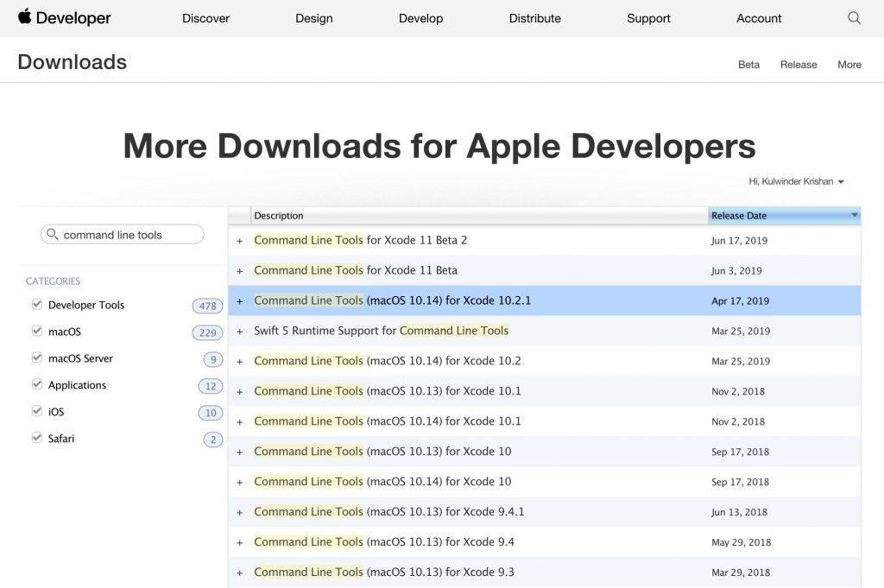Image resolution: width=884 pixels, height=588 pixels.
Task: Click the Apr 17, 2019 release date
Action: tap(740, 301)
